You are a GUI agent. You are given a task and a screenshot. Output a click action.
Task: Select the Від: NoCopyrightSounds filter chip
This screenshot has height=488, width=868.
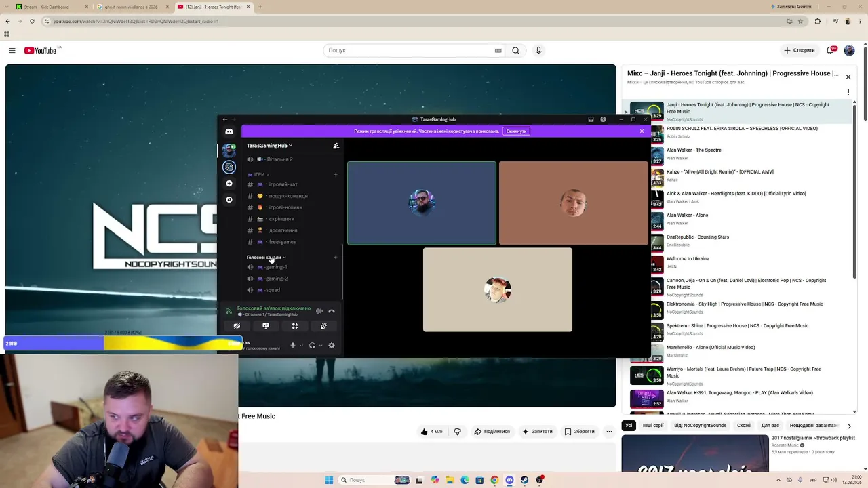700,426
